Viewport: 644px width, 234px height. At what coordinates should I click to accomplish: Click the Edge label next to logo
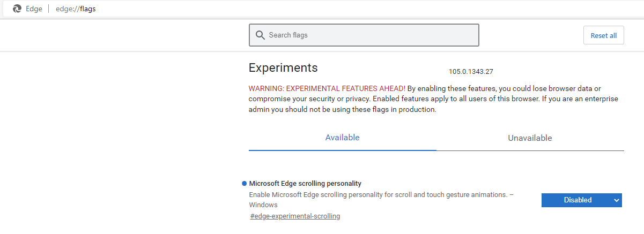coord(34,9)
